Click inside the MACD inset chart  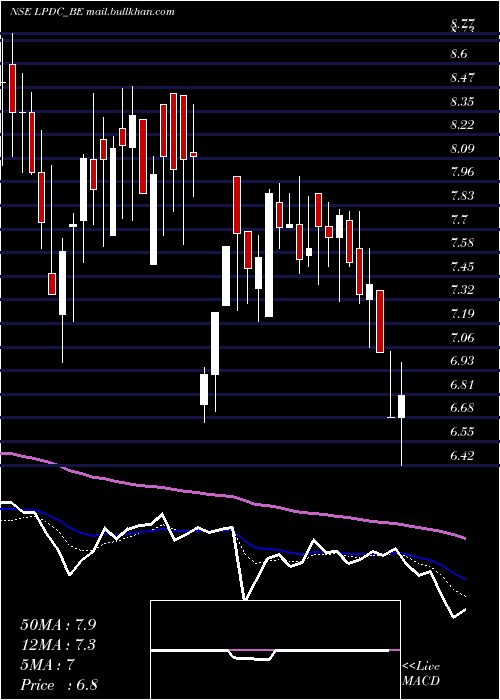(x=275, y=650)
